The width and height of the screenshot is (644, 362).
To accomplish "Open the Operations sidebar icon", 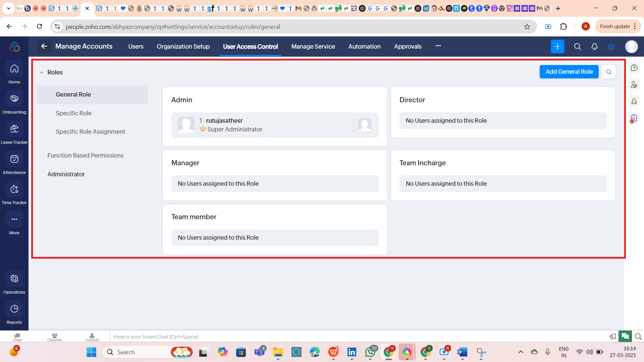I will (x=14, y=279).
